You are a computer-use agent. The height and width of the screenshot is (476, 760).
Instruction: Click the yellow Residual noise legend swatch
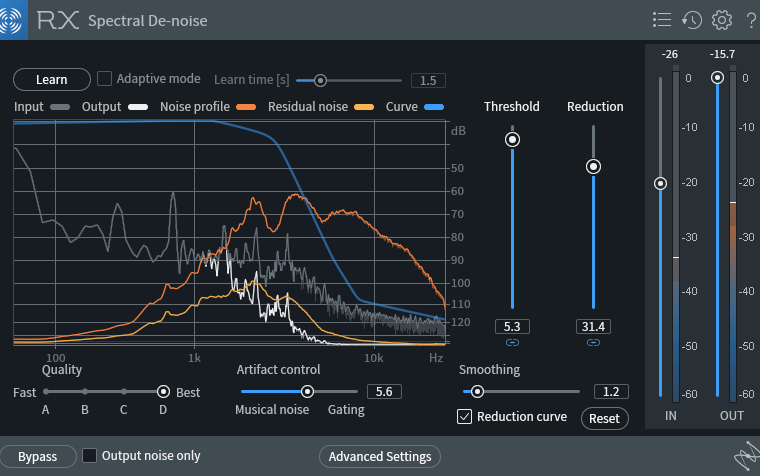pyautogui.click(x=364, y=107)
